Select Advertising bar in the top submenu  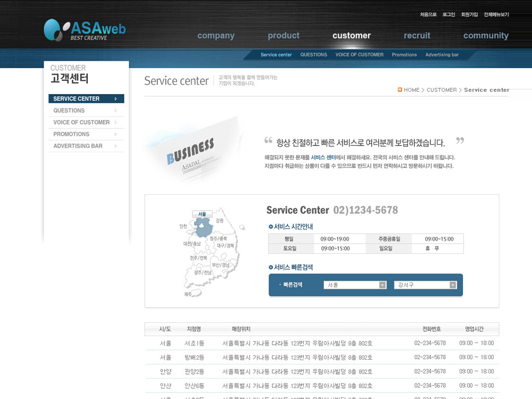(x=442, y=55)
